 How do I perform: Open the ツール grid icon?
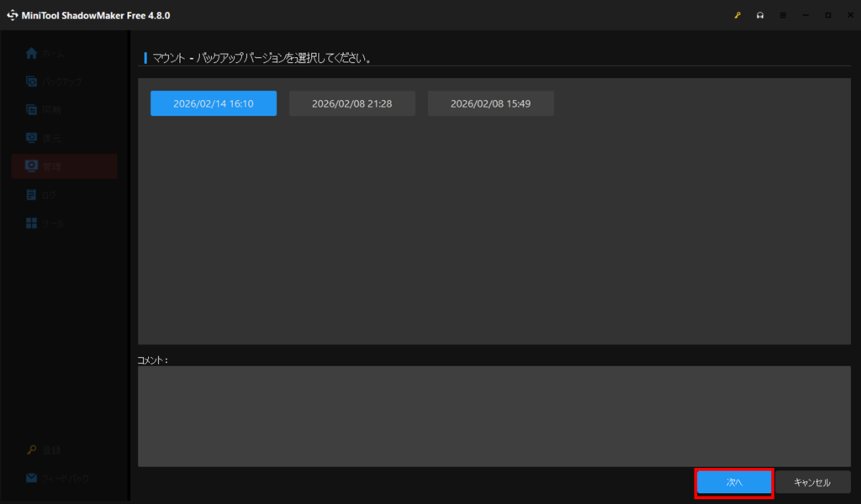pos(31,223)
